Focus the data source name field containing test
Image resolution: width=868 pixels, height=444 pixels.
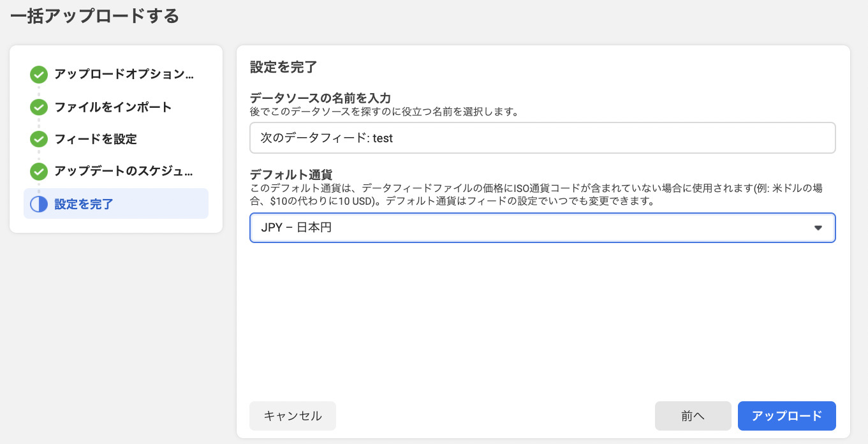[x=542, y=138]
